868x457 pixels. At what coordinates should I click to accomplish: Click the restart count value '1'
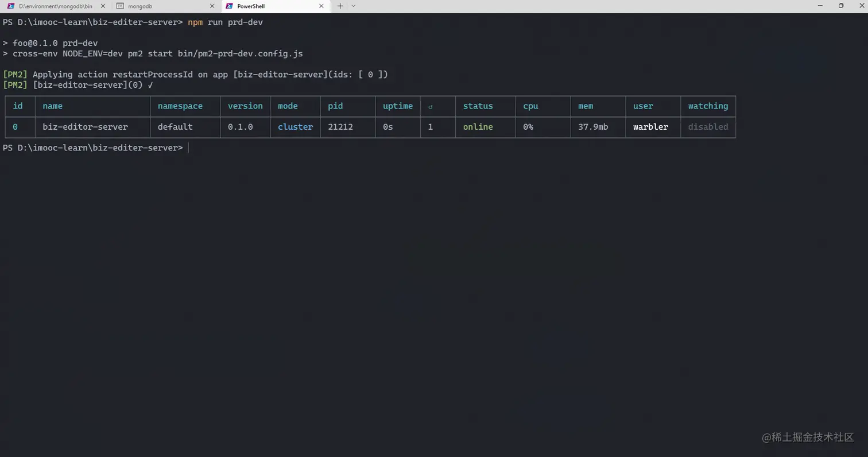pyautogui.click(x=430, y=127)
